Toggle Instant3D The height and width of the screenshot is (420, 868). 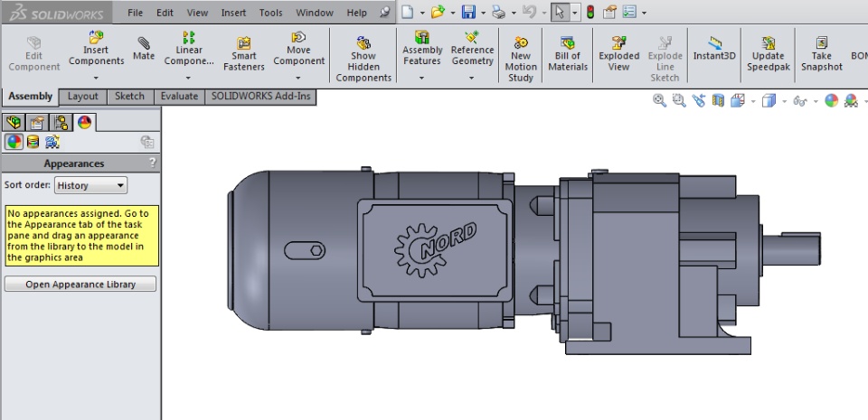(x=714, y=49)
